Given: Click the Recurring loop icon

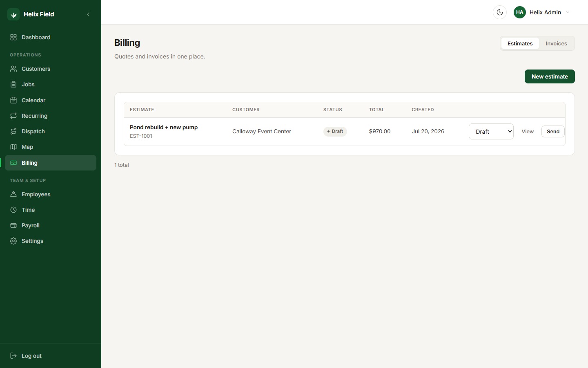Looking at the screenshot, I should [x=13, y=116].
